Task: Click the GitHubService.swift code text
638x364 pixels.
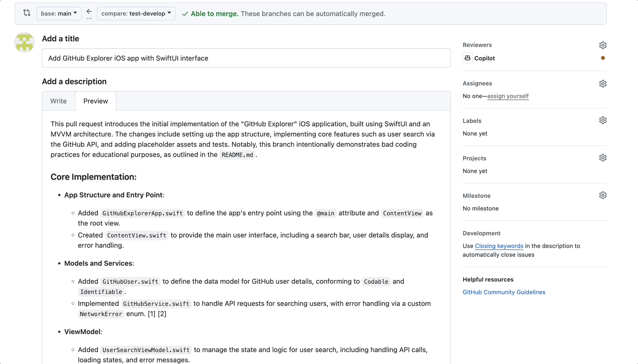Action: click(x=156, y=304)
